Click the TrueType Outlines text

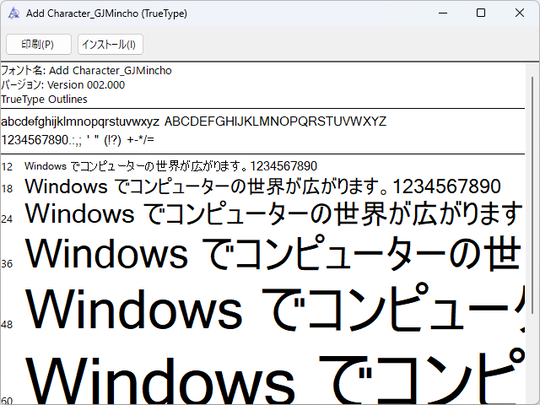click(44, 99)
